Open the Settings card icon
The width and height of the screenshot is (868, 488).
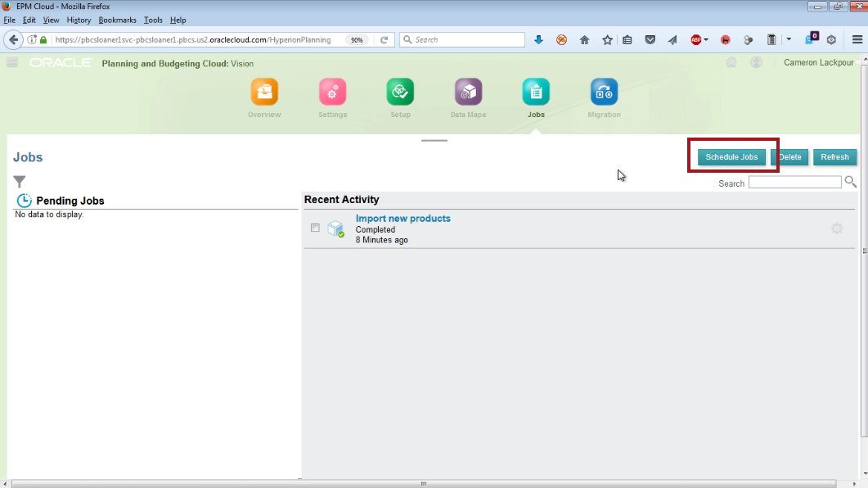(332, 92)
